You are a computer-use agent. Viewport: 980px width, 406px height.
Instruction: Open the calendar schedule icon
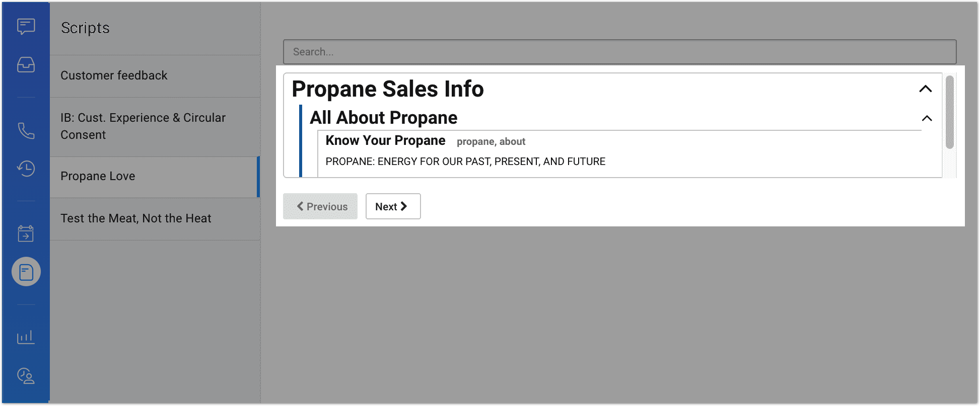point(26,233)
